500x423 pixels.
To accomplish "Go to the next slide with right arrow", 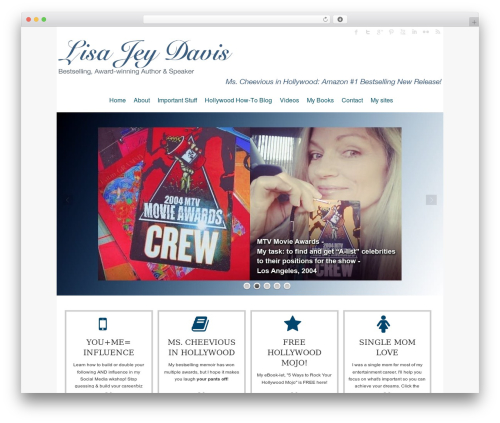I will click(x=431, y=200).
